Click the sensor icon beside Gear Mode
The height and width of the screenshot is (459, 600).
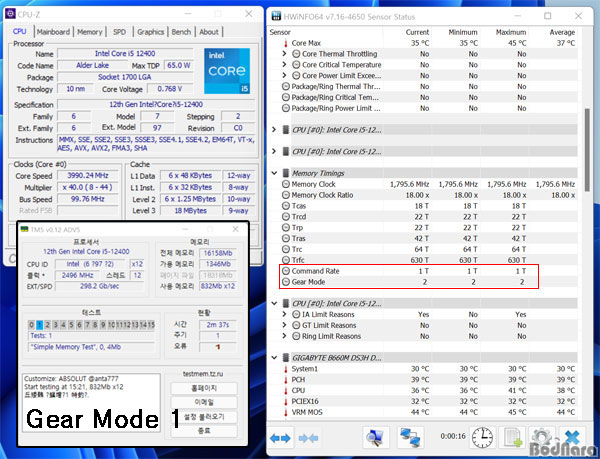(x=285, y=282)
